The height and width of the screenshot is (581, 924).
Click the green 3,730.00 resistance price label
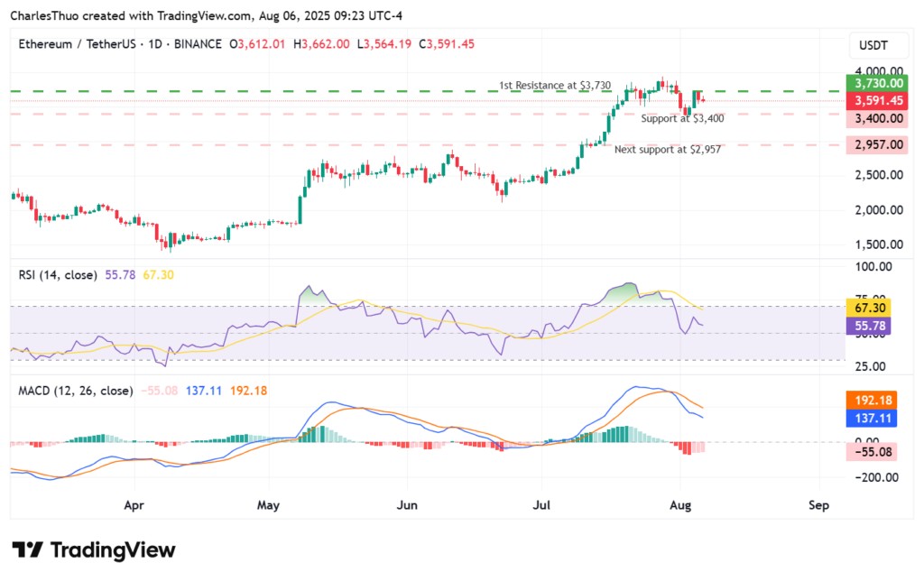[x=874, y=83]
